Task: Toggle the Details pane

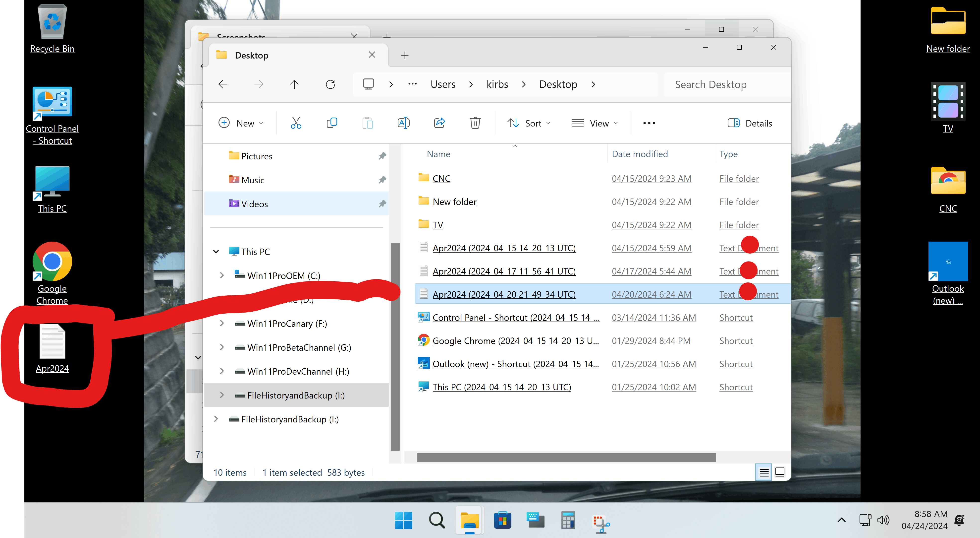Action: point(750,123)
